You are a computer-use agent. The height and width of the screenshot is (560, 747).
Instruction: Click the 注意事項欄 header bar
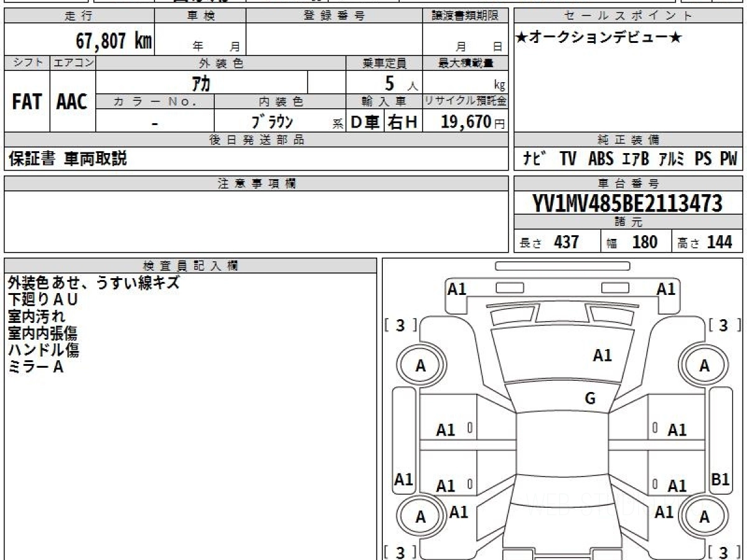click(256, 184)
